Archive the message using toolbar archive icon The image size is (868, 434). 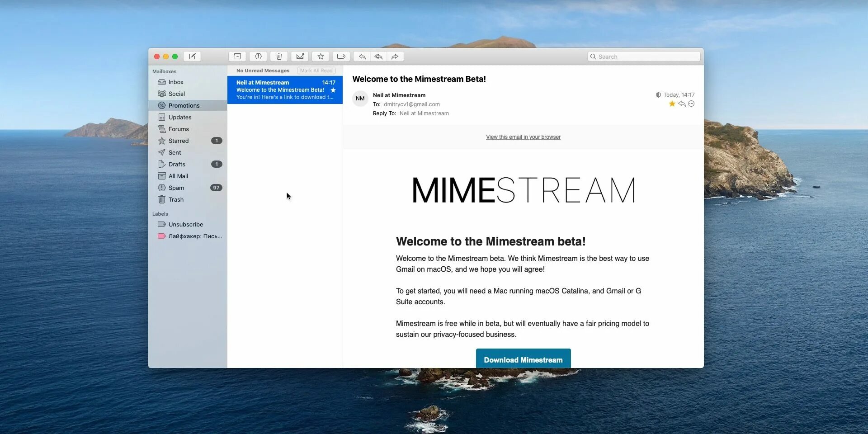pos(237,57)
